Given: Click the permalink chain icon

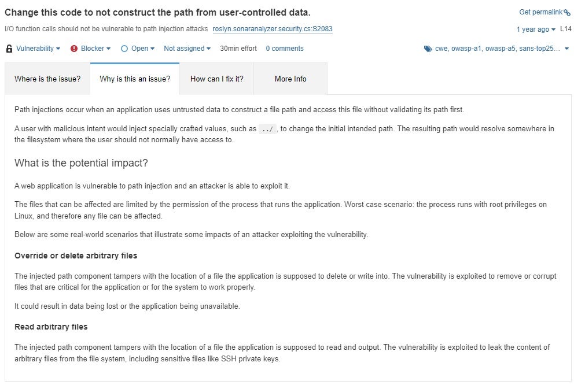Looking at the screenshot, I should click(568, 13).
